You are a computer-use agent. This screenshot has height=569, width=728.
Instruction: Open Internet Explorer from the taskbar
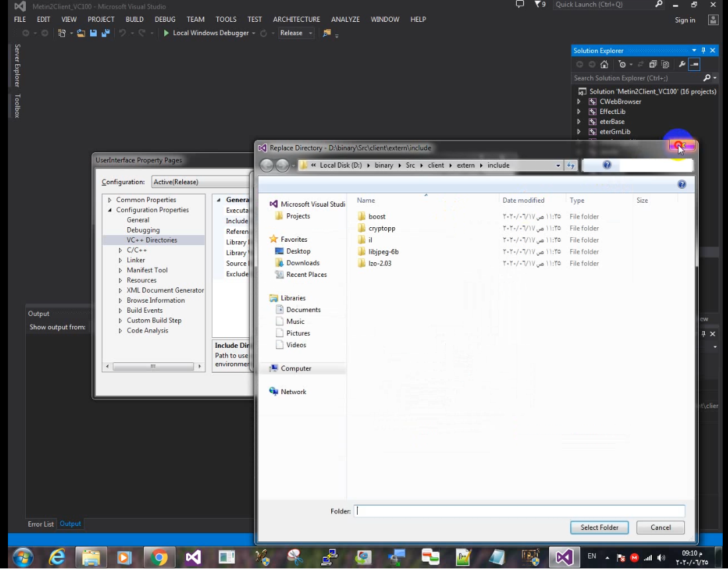point(57,557)
